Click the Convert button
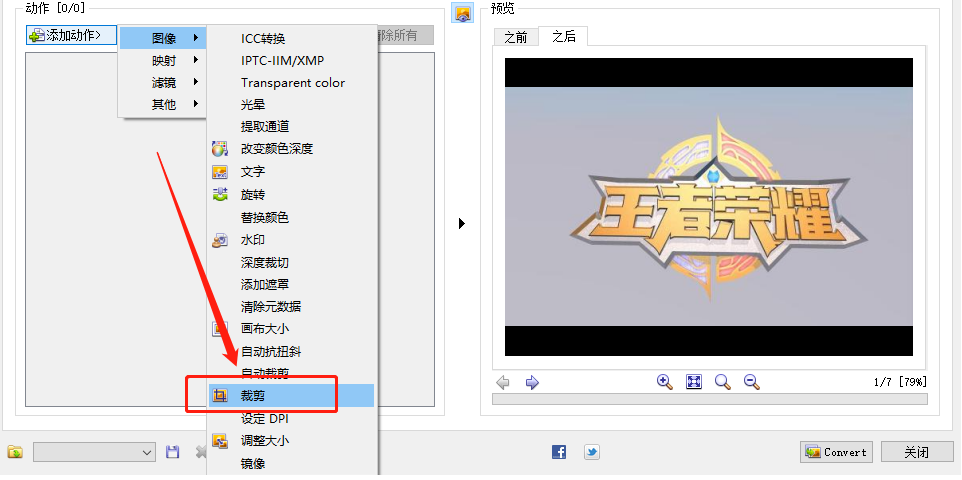The height and width of the screenshot is (480, 962). tap(836, 452)
